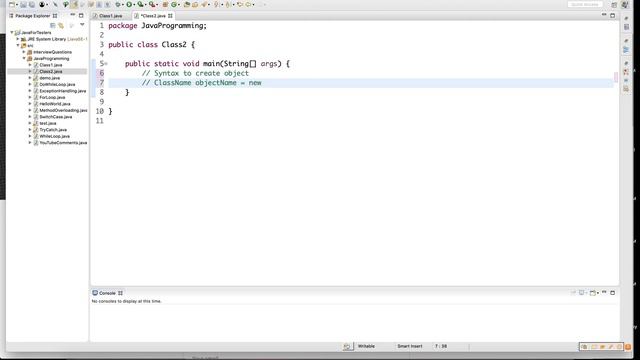640x360 pixels.
Task: Expand the JRE System Library node
Action: coord(18,39)
